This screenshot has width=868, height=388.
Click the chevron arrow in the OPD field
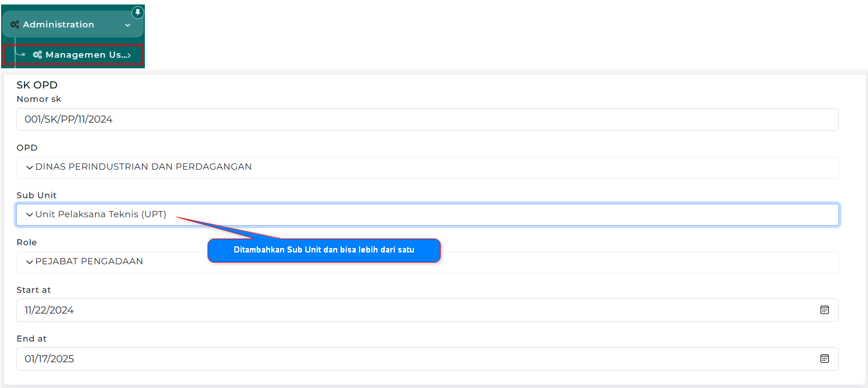tap(29, 167)
